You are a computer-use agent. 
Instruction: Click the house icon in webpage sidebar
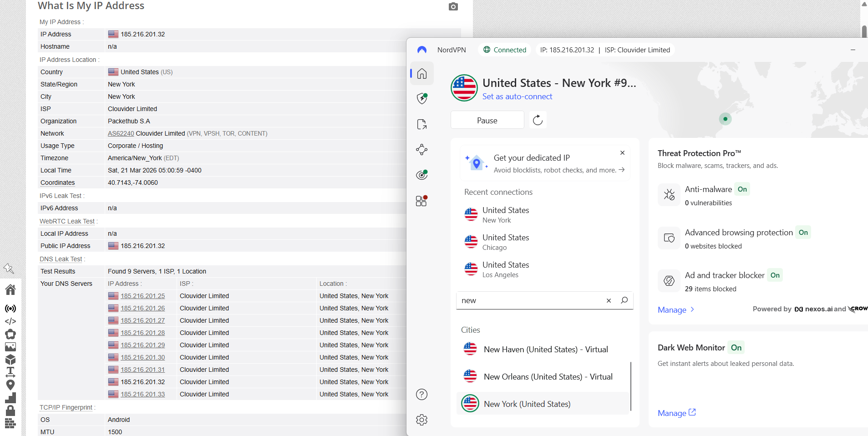(x=10, y=289)
